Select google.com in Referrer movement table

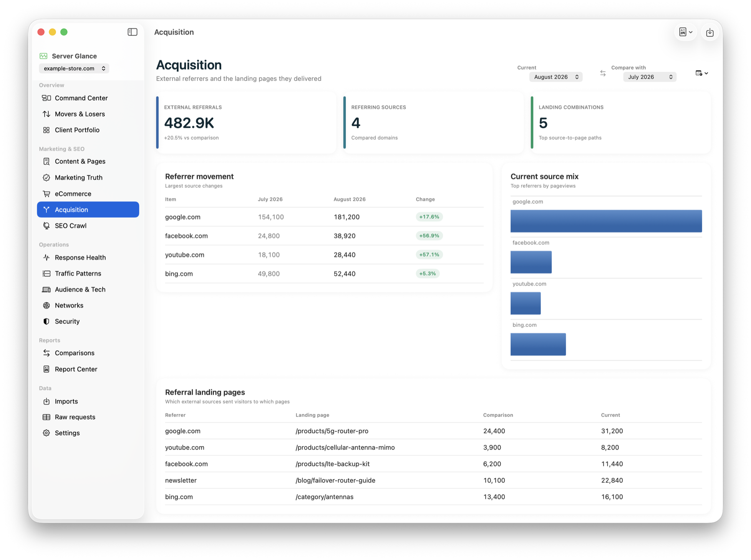(183, 217)
